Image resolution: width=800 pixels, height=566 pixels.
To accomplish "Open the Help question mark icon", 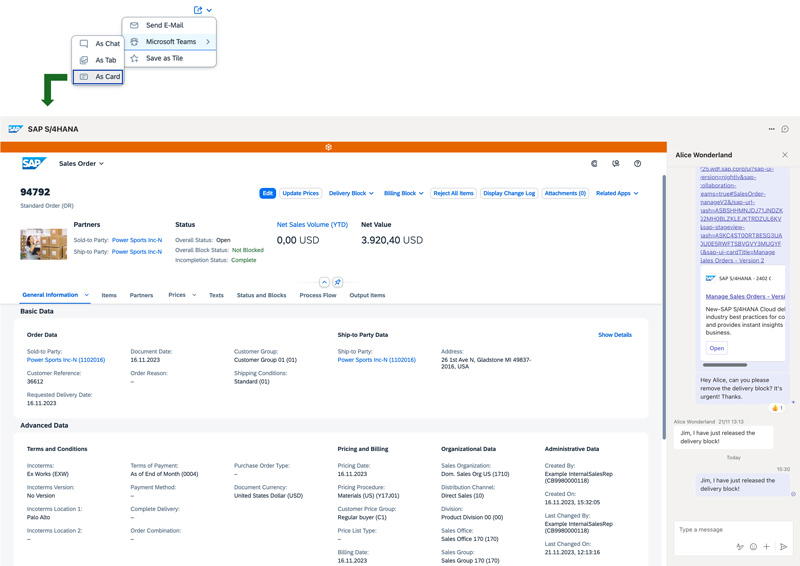I will point(637,164).
